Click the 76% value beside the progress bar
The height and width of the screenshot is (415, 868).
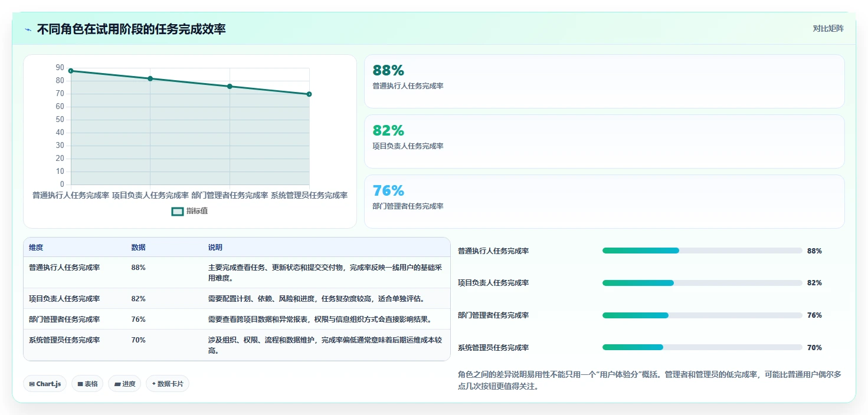tap(814, 315)
